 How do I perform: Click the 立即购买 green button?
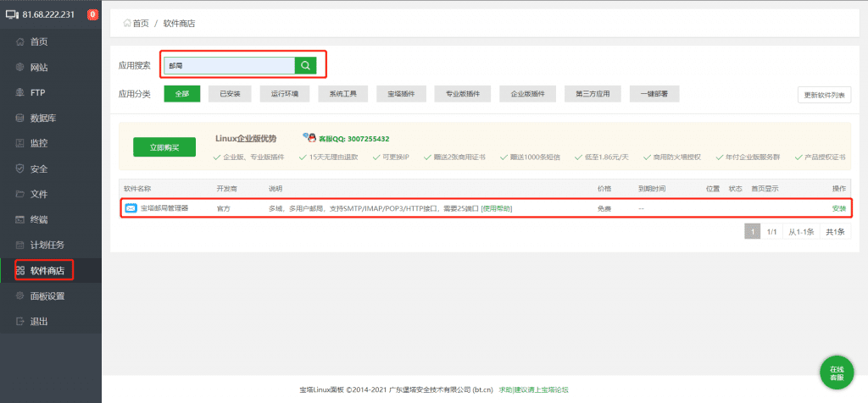(x=164, y=146)
